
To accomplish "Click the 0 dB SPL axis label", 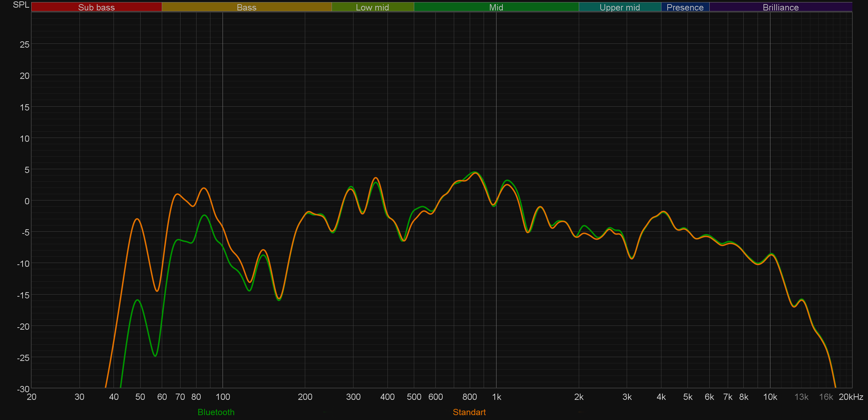I will (x=27, y=201).
